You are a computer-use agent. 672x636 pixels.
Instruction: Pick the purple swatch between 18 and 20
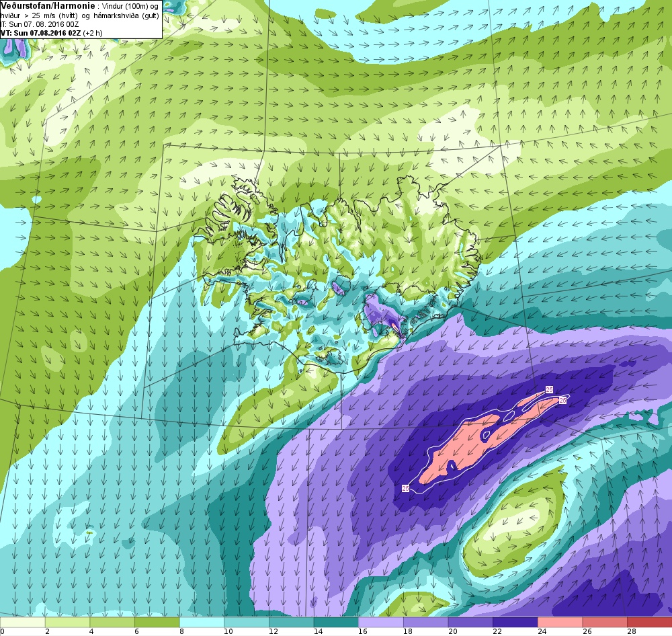(x=425, y=623)
